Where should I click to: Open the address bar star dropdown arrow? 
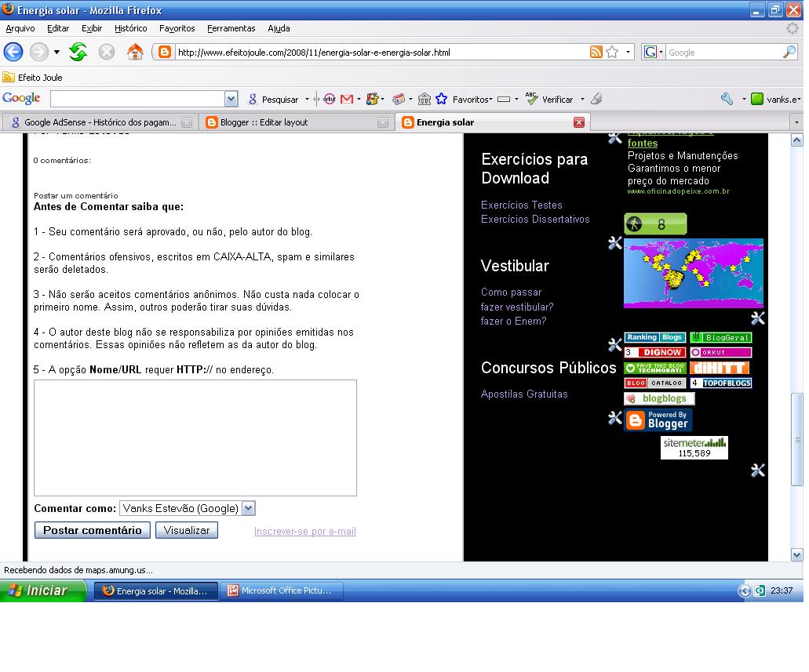(628, 52)
